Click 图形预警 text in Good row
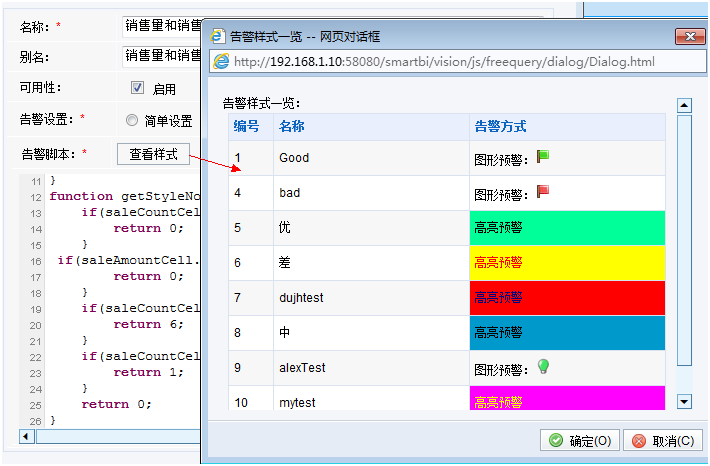 (x=501, y=160)
